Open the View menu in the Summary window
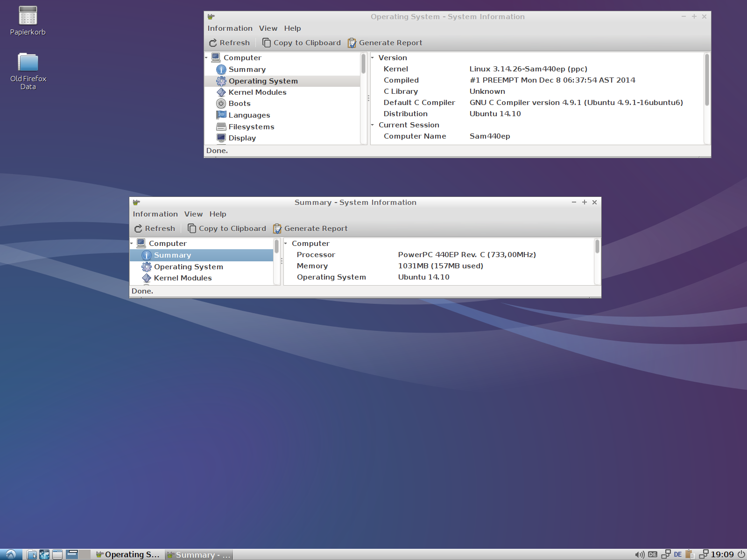This screenshot has height=560, width=747. tap(193, 214)
